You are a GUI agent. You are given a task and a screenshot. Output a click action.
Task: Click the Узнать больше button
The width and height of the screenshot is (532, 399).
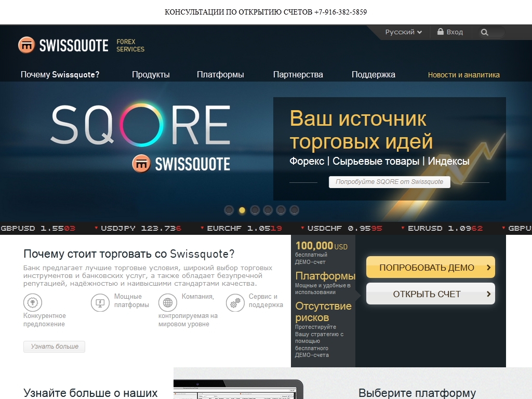tap(55, 347)
